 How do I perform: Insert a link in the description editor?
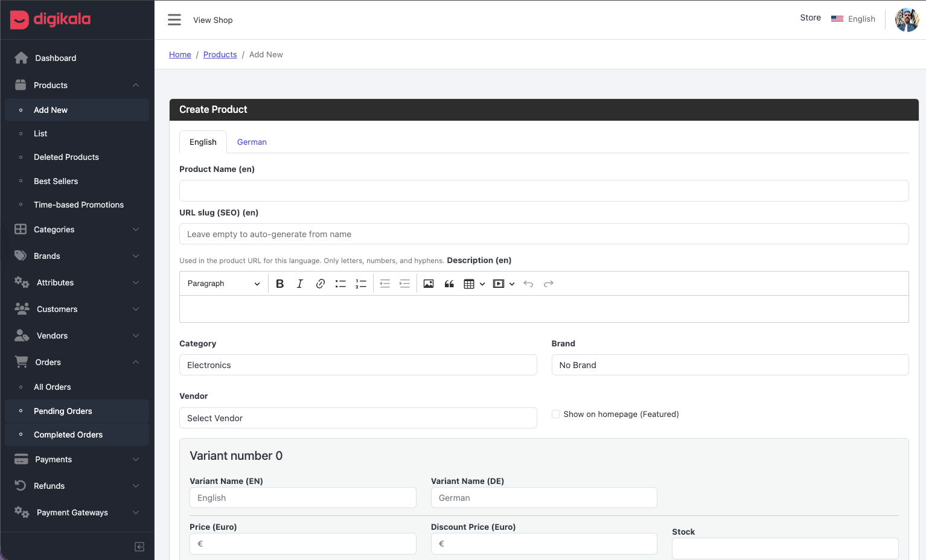[x=320, y=283]
